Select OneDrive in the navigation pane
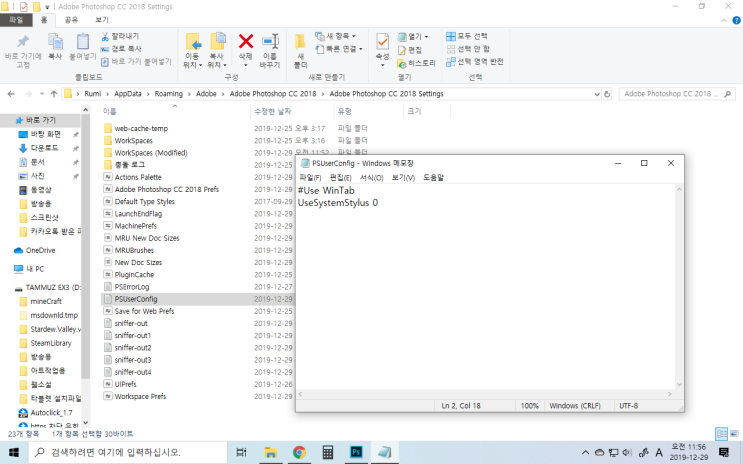The height and width of the screenshot is (464, 743). (40, 250)
